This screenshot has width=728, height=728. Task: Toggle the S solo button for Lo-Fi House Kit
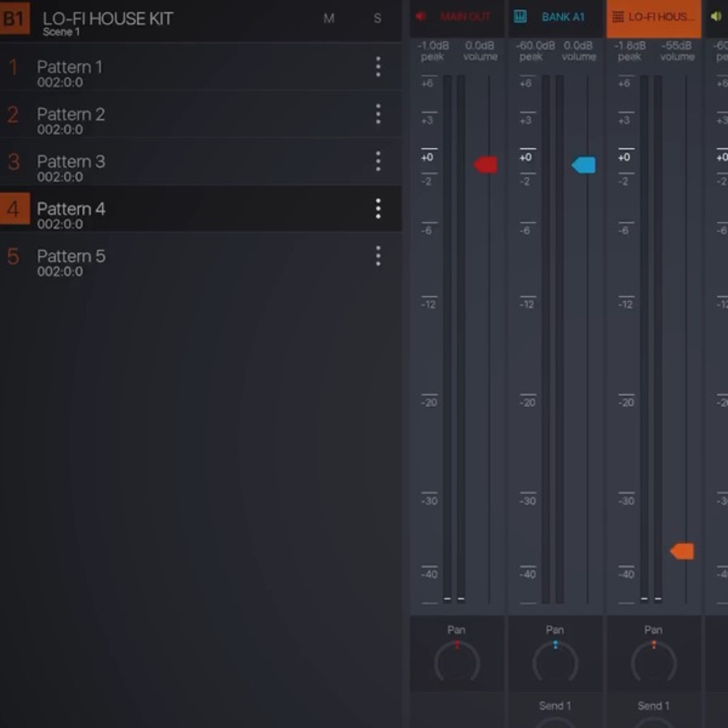(x=377, y=18)
